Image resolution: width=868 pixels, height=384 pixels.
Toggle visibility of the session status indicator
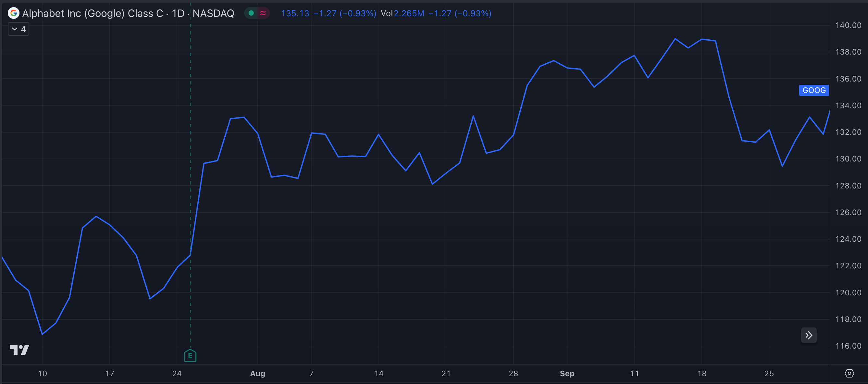pos(251,13)
